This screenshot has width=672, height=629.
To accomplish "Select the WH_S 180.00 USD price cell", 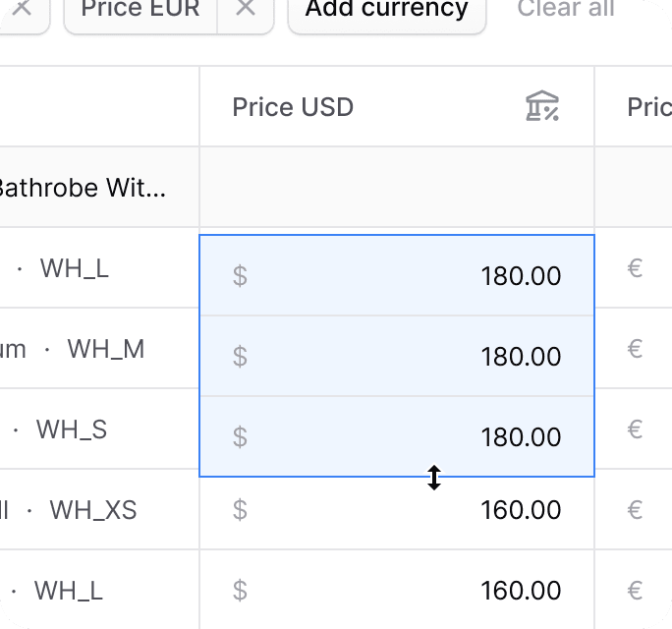I will click(x=397, y=436).
